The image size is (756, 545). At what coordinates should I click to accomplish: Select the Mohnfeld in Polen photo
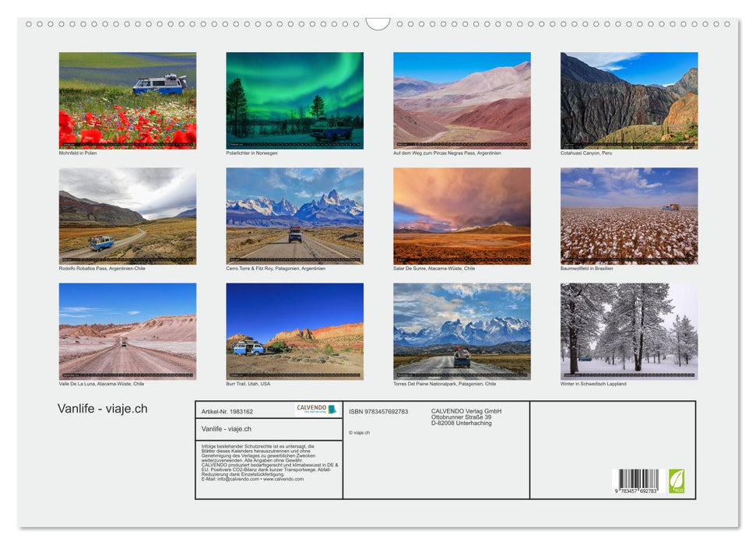[x=128, y=100]
